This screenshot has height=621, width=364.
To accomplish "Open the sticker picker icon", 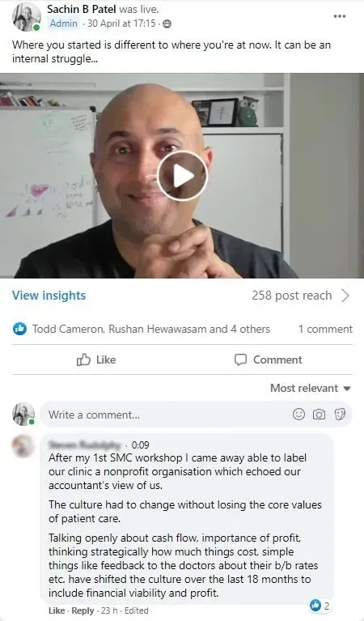I will (x=340, y=415).
